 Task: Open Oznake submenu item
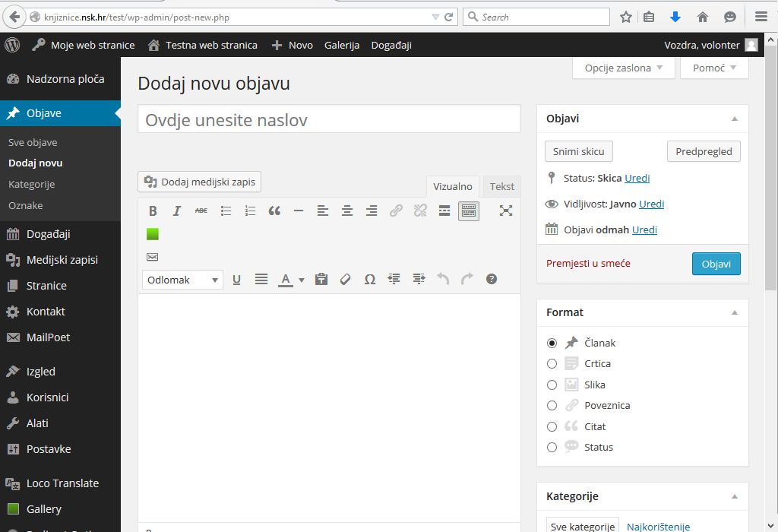click(26, 205)
